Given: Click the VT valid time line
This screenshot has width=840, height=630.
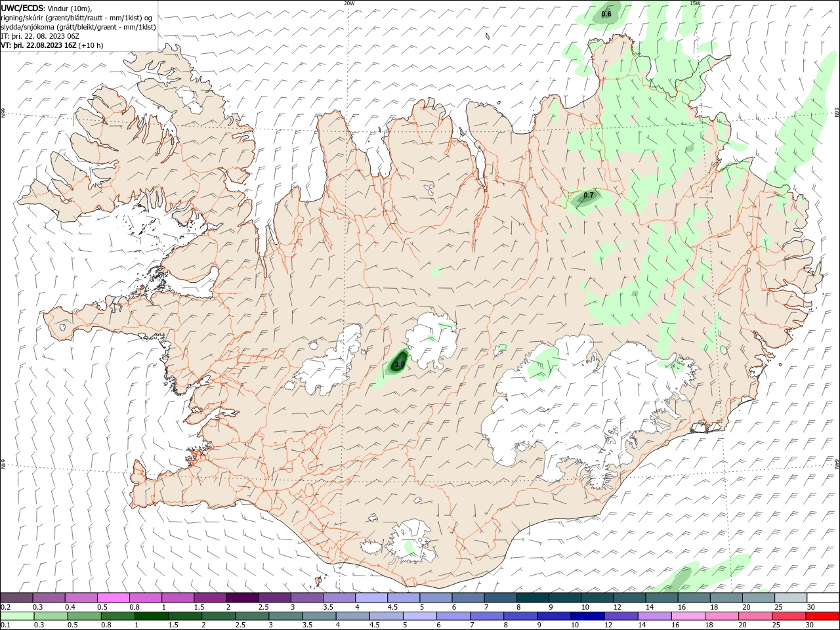Looking at the screenshot, I should tap(52, 45).
